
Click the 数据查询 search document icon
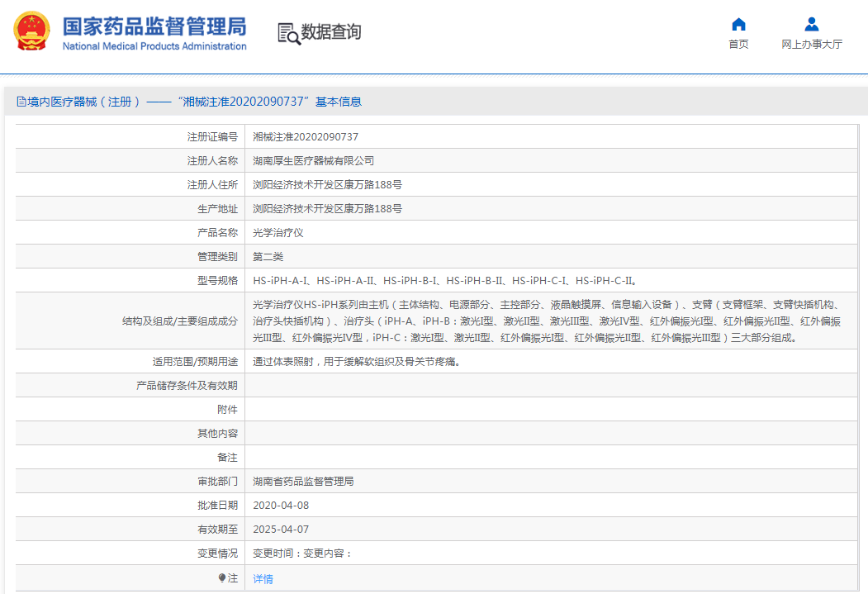[x=288, y=33]
